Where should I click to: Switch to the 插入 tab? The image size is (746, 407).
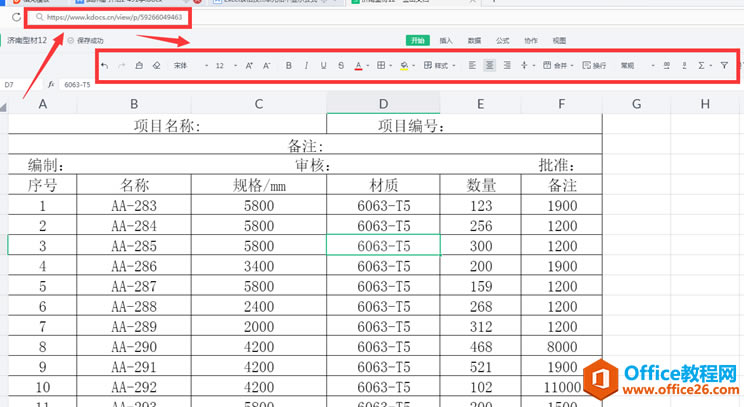click(446, 41)
